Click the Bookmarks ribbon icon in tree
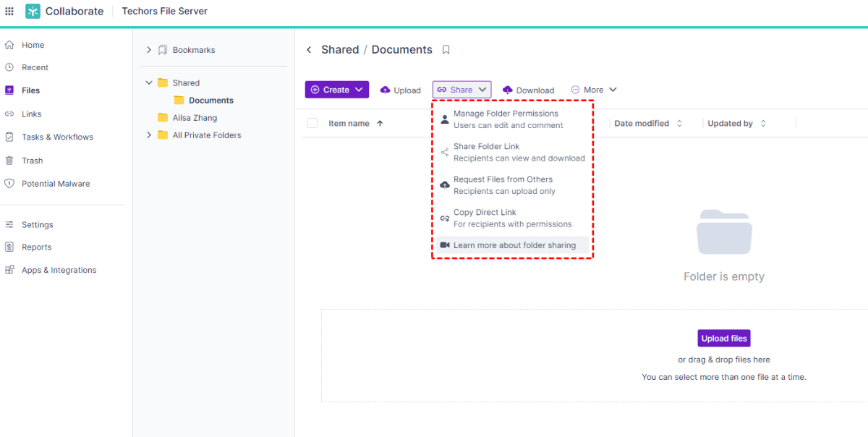868x437 pixels. coord(163,50)
